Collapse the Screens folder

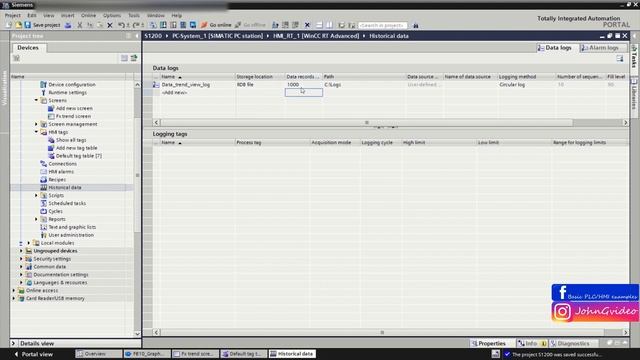[36, 100]
